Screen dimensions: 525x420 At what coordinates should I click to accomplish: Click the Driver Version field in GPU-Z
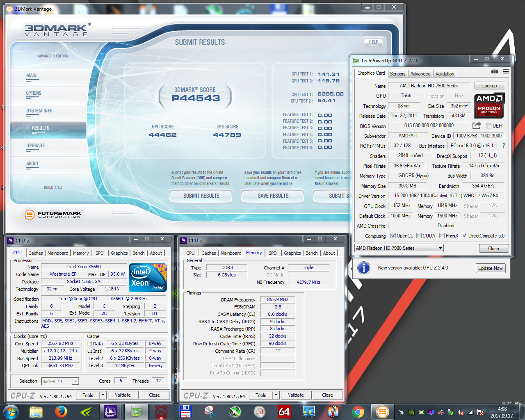[x=446, y=196]
